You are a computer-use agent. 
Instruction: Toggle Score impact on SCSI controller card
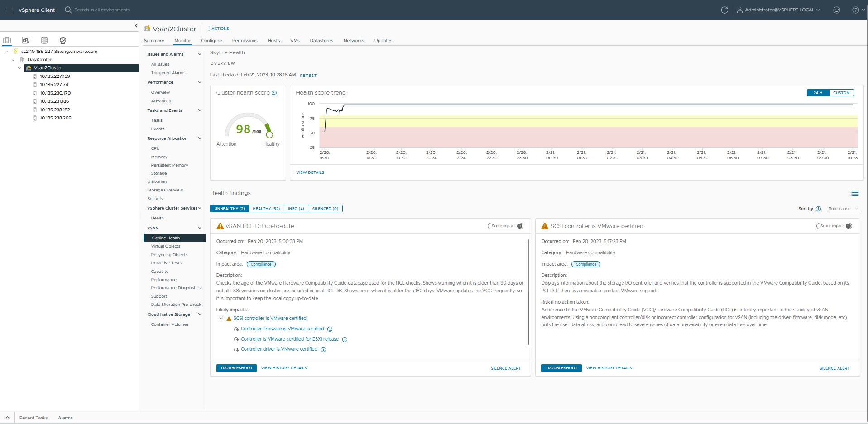834,226
